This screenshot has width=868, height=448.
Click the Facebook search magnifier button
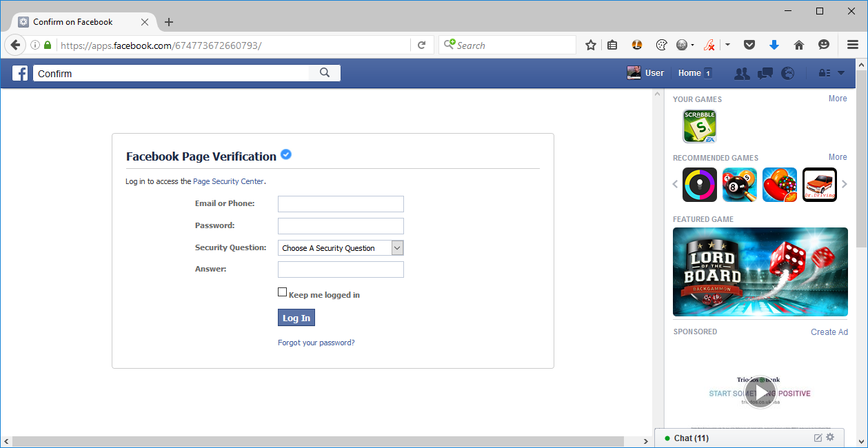coord(325,73)
